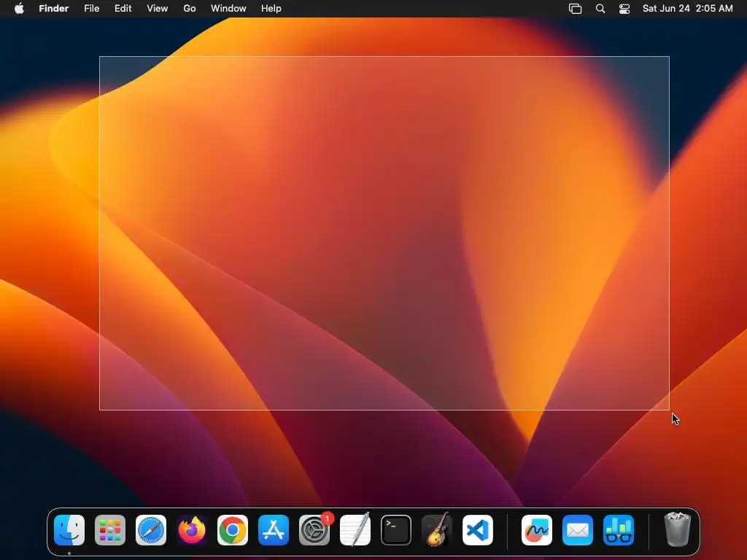Launch Safari from the Dock
The width and height of the screenshot is (747, 560).
point(151,530)
